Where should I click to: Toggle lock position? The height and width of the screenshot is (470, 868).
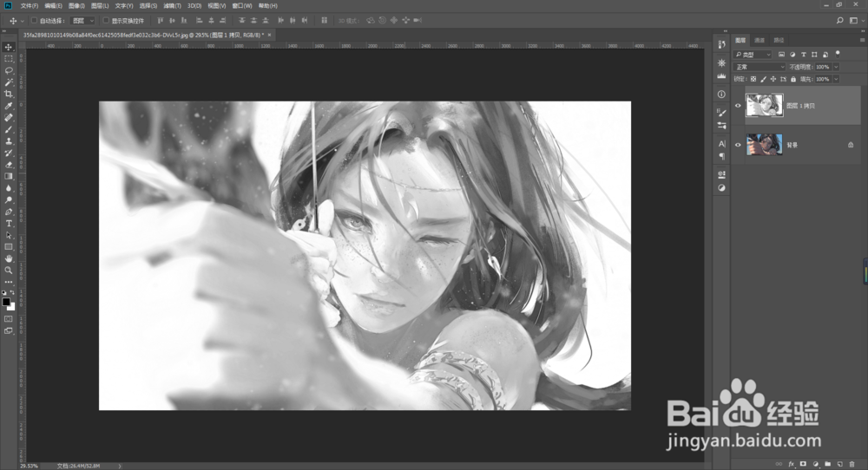click(x=773, y=79)
